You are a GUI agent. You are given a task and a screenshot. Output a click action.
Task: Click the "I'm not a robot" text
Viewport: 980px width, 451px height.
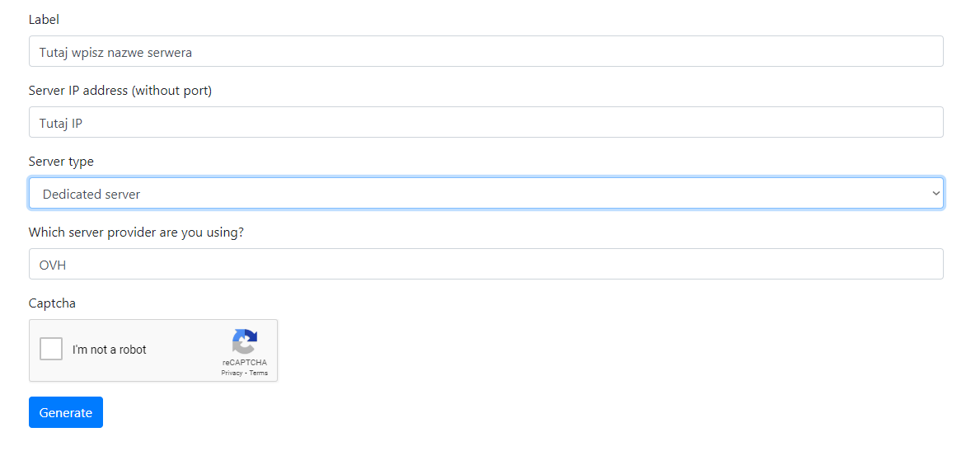click(110, 350)
